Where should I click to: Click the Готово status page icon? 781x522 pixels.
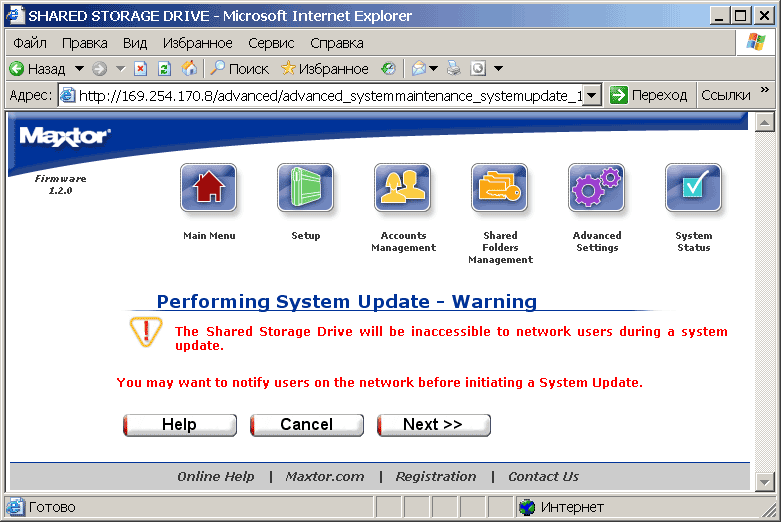click(x=15, y=507)
